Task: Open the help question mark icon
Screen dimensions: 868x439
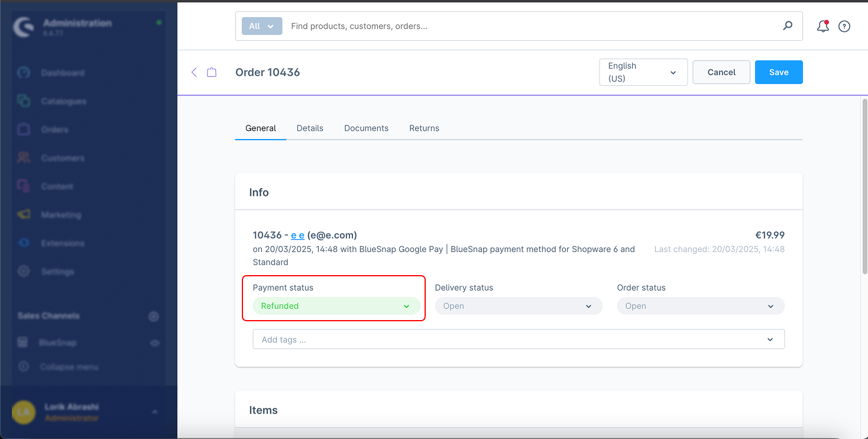Action: click(844, 26)
